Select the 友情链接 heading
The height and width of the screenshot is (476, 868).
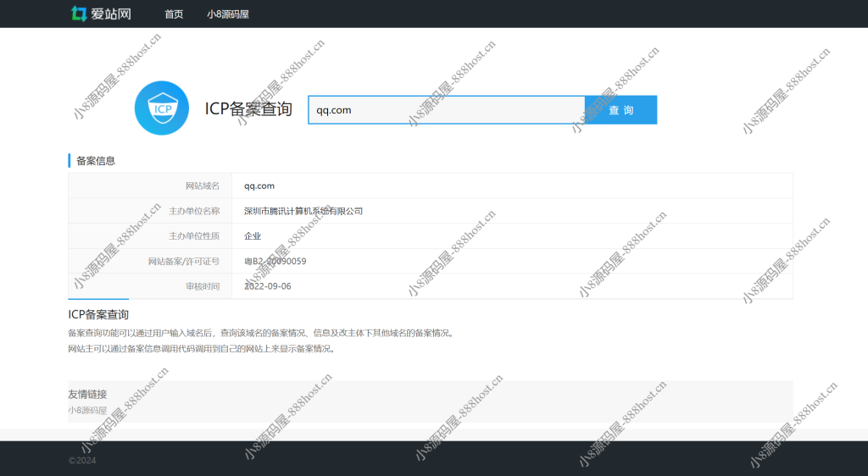click(87, 394)
